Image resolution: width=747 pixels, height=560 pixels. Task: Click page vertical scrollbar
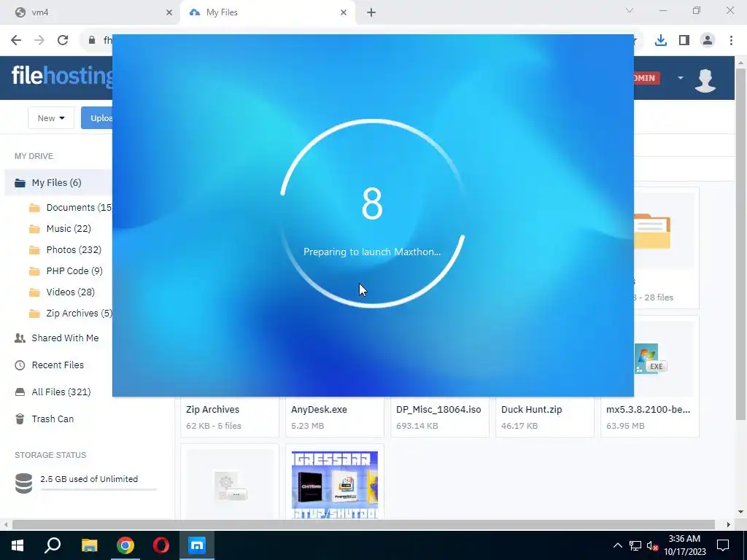point(740,243)
